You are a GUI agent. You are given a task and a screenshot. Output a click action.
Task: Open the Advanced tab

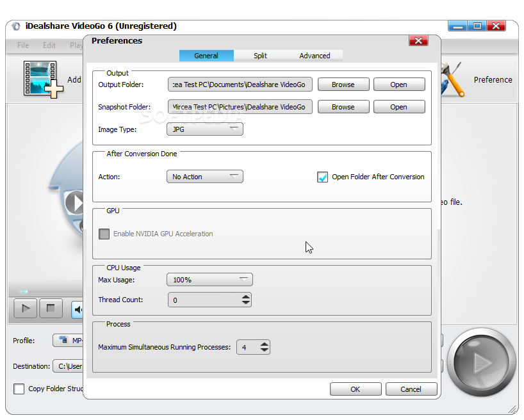(x=315, y=56)
